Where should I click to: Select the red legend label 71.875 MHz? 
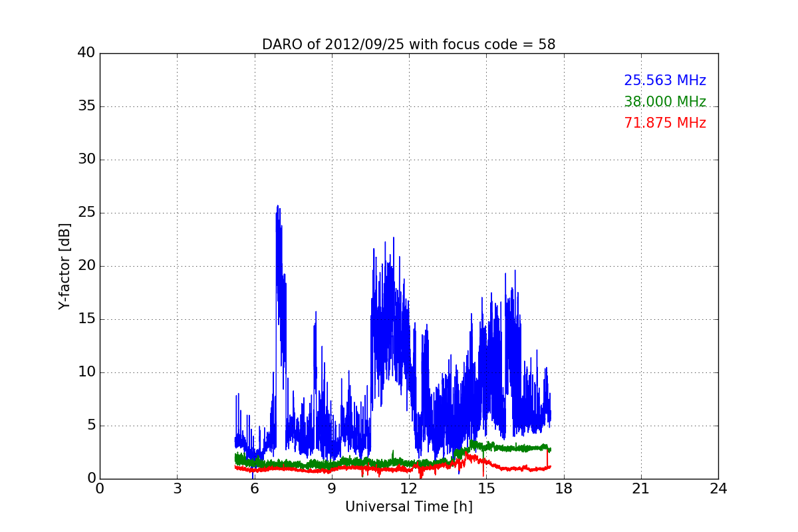[665, 124]
